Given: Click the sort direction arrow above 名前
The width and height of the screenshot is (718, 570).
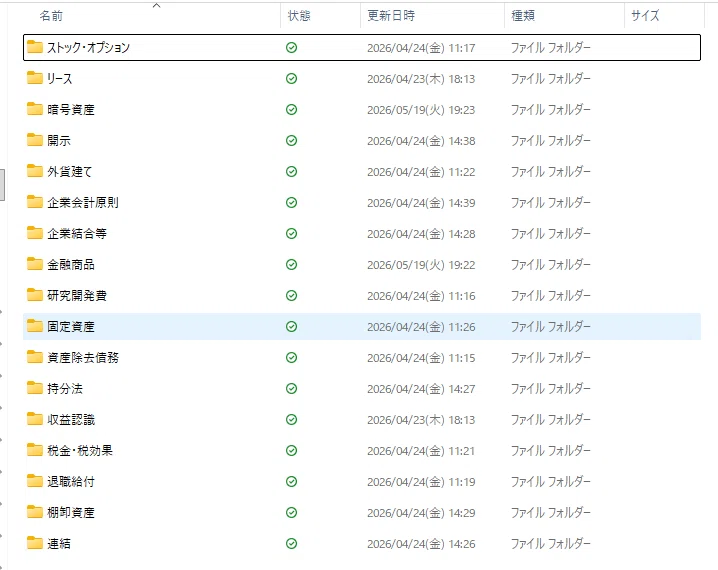Looking at the screenshot, I should [x=157, y=5].
